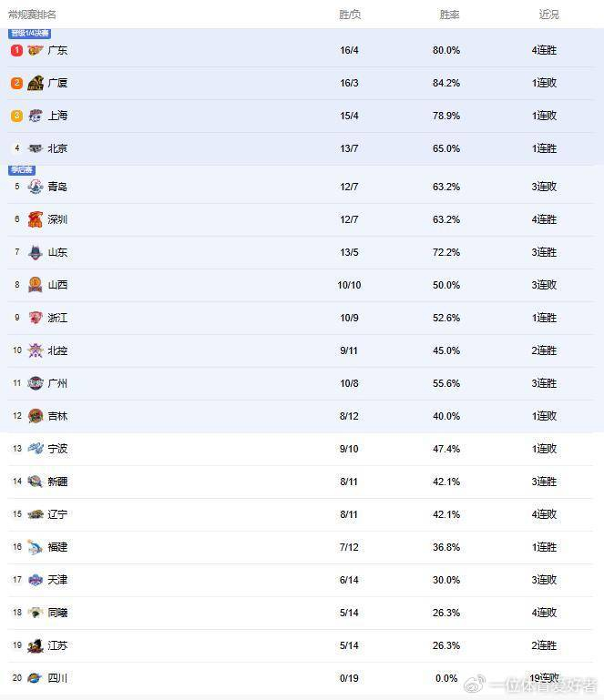Click the 山西 team logo icon
The height and width of the screenshot is (700, 604).
[x=36, y=285]
